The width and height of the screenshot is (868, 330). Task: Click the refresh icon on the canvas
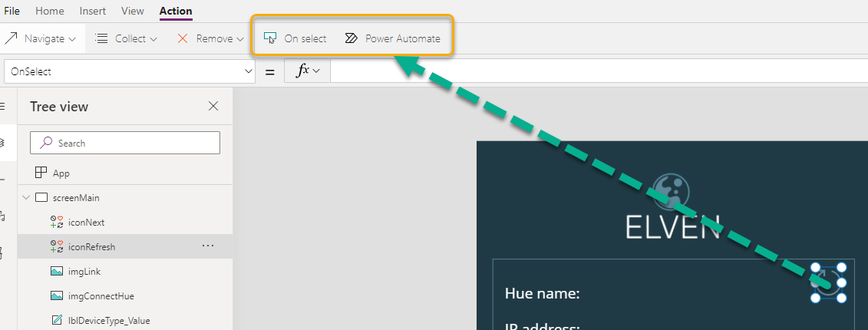[828, 283]
